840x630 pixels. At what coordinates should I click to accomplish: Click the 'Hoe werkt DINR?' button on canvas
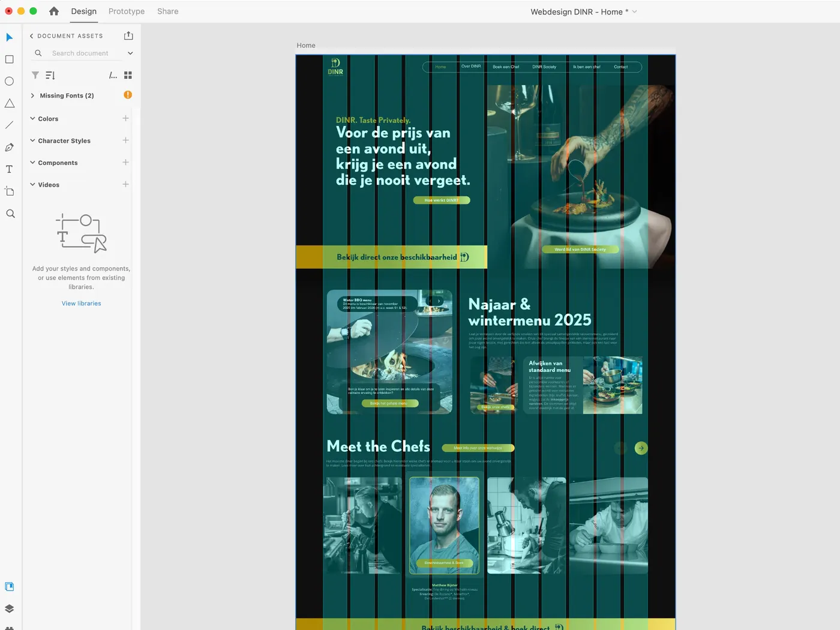point(442,200)
